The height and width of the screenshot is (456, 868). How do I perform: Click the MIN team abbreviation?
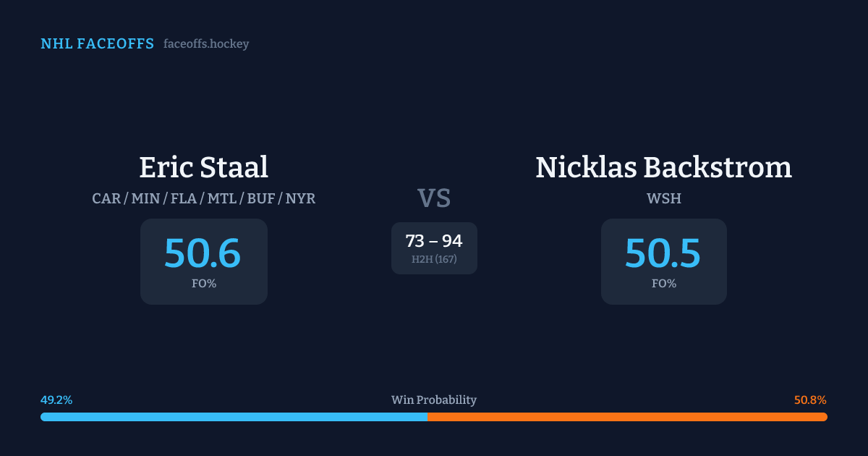click(147, 198)
